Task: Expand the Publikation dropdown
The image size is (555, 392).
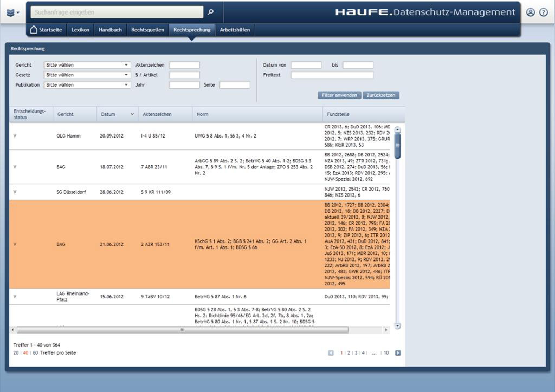Action: coord(87,85)
